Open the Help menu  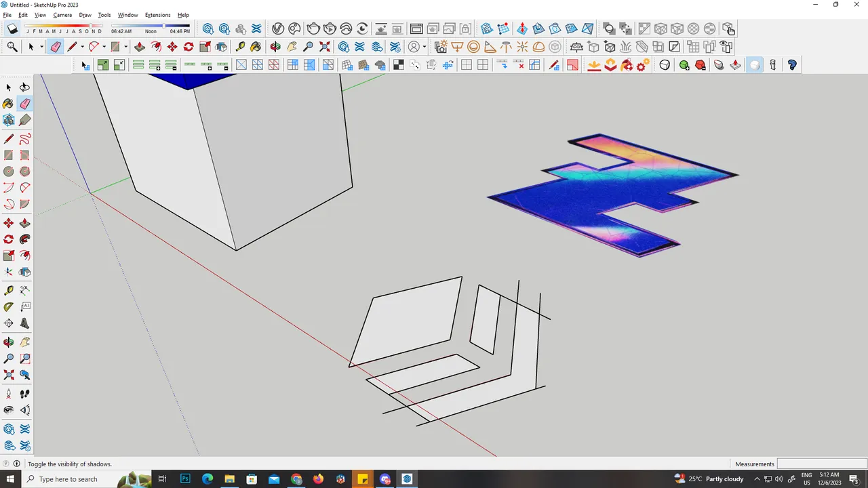pyautogui.click(x=183, y=15)
